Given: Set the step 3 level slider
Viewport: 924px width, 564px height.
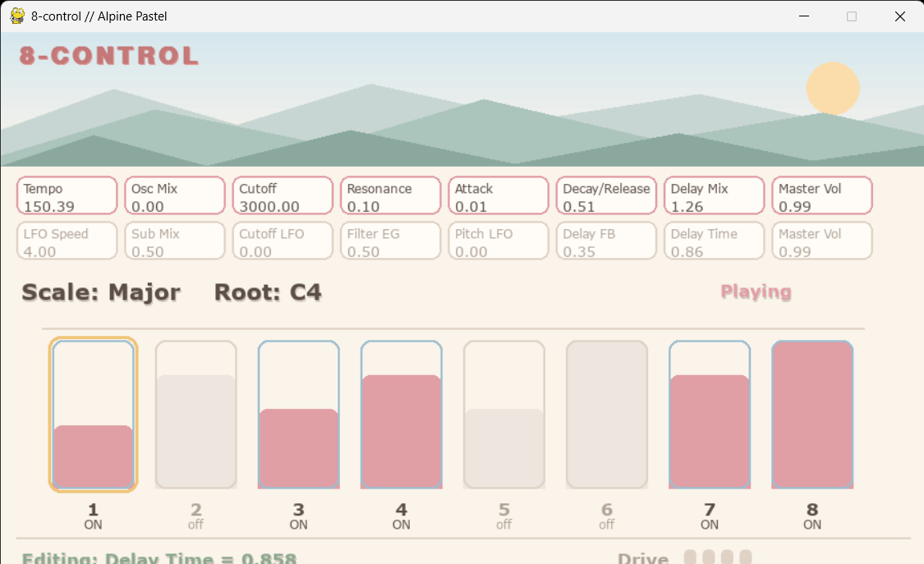Looking at the screenshot, I should point(299,415).
